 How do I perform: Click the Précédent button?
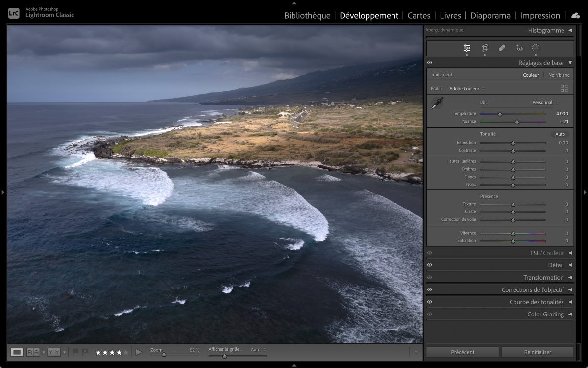click(463, 352)
